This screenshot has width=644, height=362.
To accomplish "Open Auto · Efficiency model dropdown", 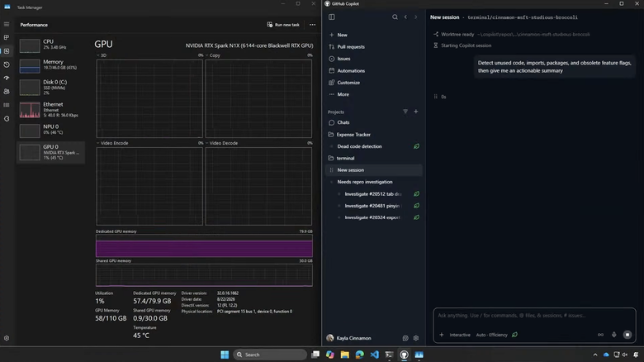I will [x=491, y=335].
